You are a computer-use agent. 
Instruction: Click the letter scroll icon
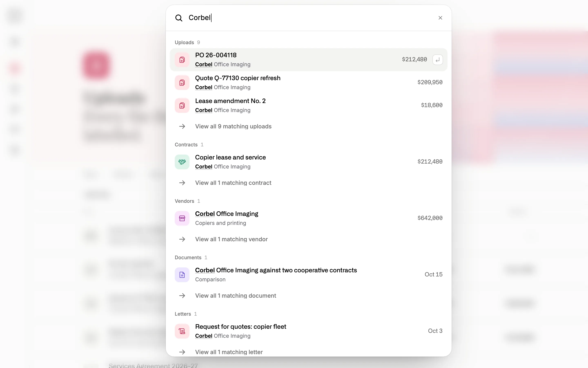182,331
